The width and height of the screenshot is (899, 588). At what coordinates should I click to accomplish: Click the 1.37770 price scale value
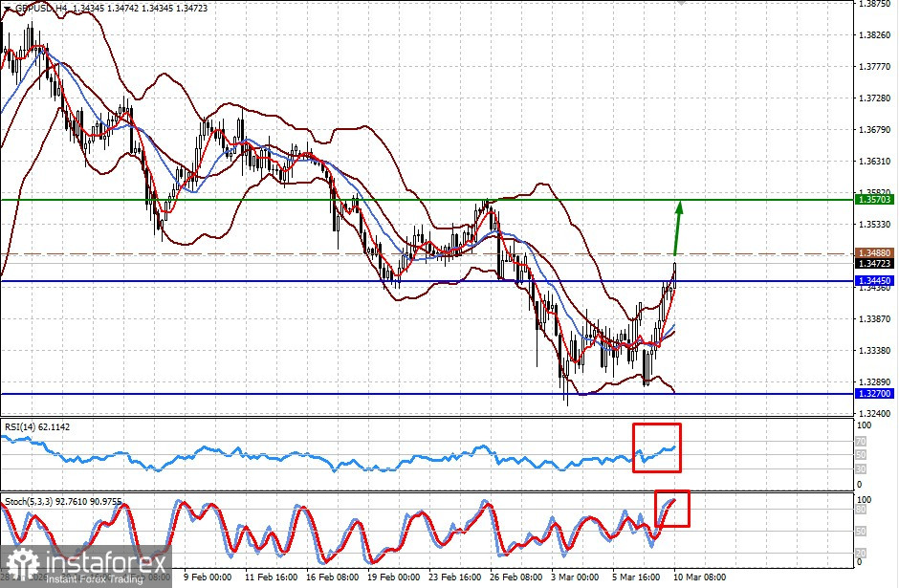[x=874, y=67]
